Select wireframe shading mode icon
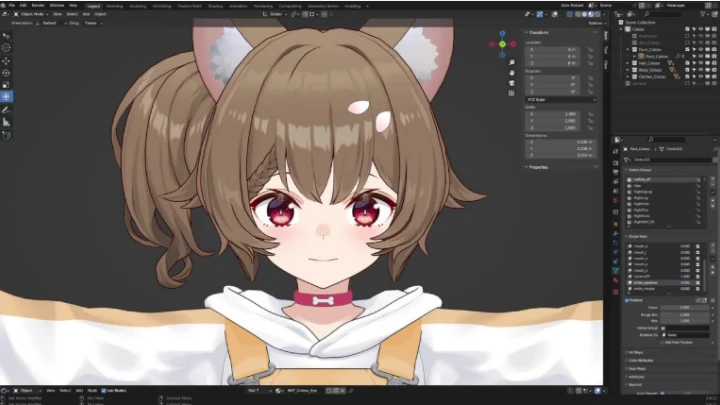The height and width of the screenshot is (405, 720). [x=578, y=14]
